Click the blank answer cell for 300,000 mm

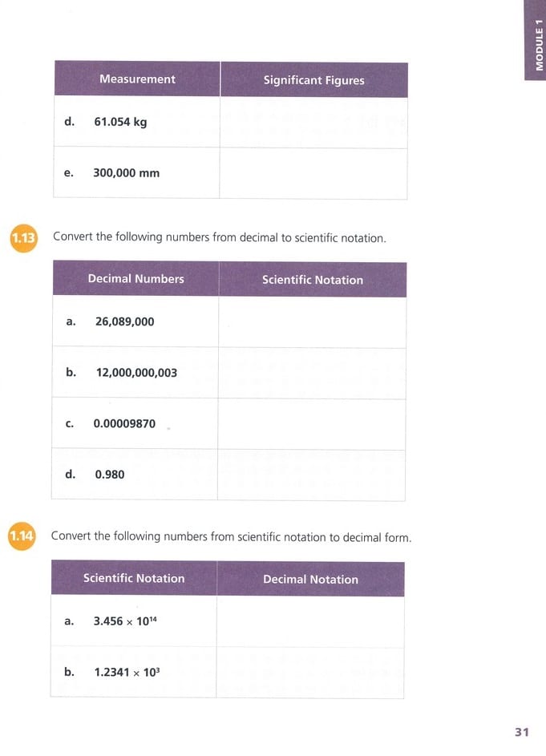tap(313, 173)
